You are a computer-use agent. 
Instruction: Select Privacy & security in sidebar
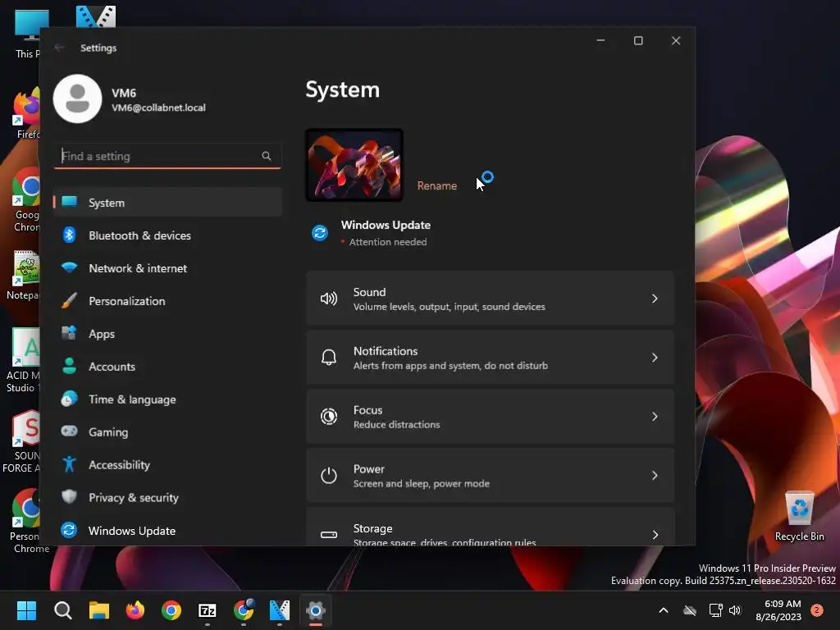167,497
